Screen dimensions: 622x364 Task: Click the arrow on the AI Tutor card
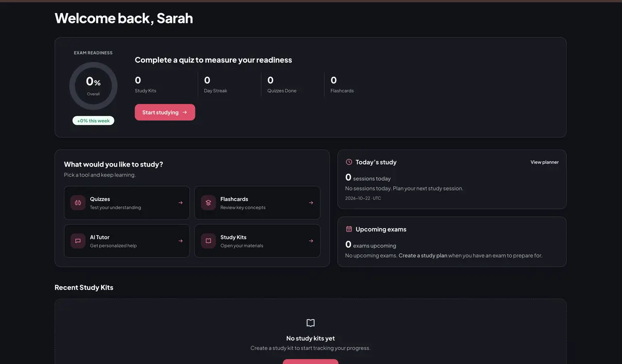180,241
